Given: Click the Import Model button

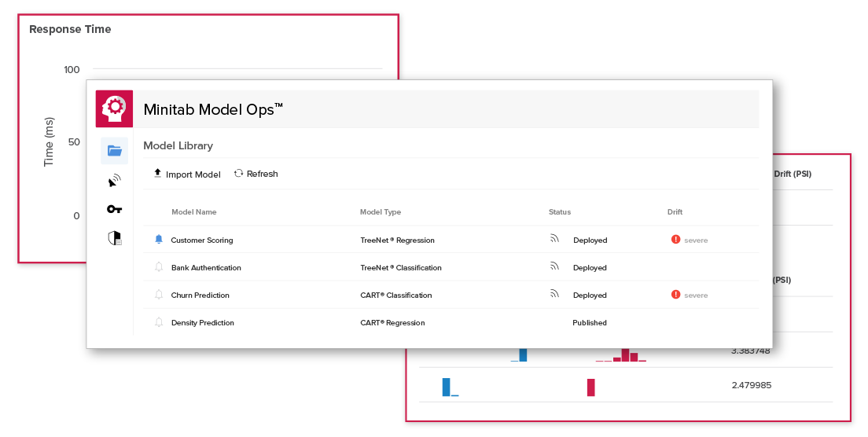Looking at the screenshot, I should point(187,174).
